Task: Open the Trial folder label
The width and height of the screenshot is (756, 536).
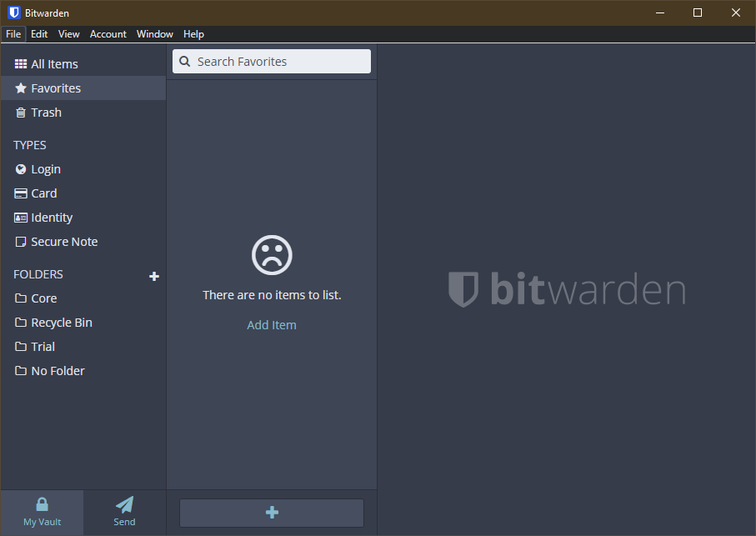Action: (43, 347)
